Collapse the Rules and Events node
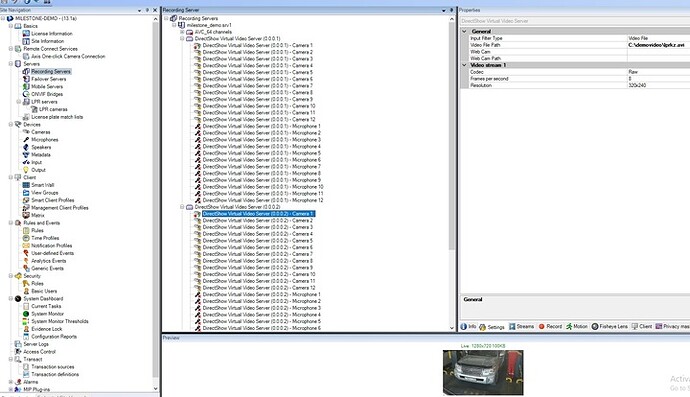The width and height of the screenshot is (690, 397). pos(11,223)
